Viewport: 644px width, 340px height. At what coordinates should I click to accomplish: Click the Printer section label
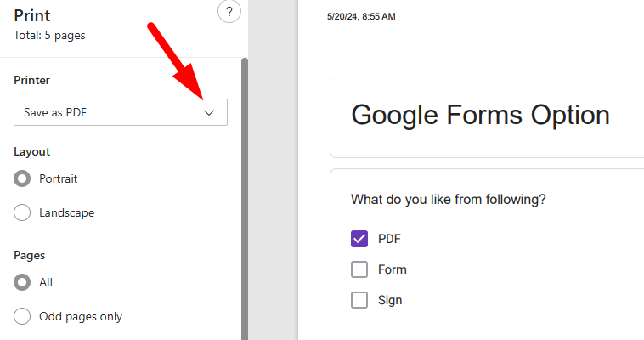click(x=31, y=80)
